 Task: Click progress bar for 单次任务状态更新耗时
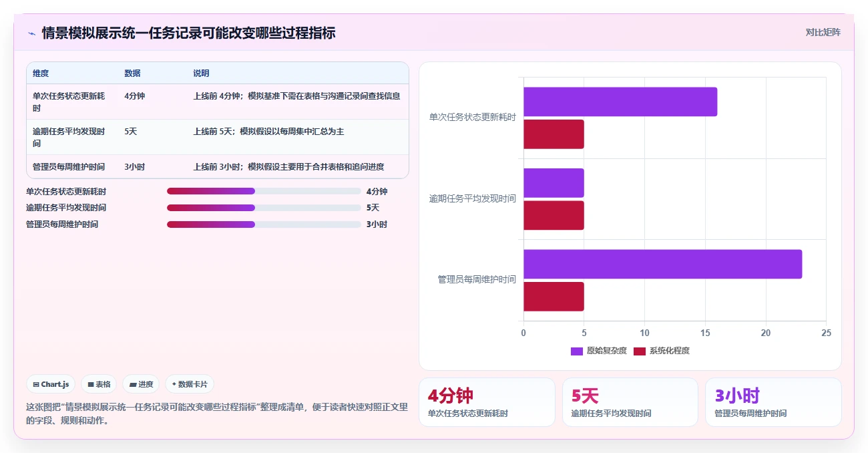[264, 191]
